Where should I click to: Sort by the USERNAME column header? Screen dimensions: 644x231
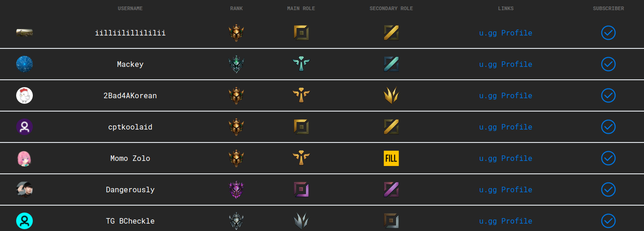pos(130,9)
